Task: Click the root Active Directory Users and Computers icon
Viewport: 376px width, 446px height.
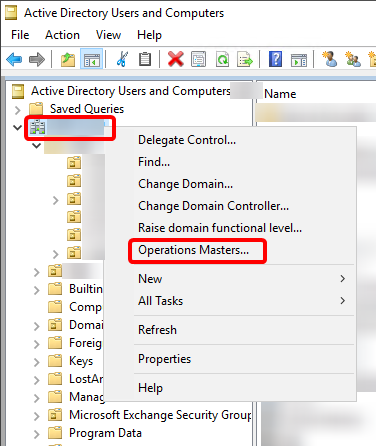Action: [x=18, y=91]
